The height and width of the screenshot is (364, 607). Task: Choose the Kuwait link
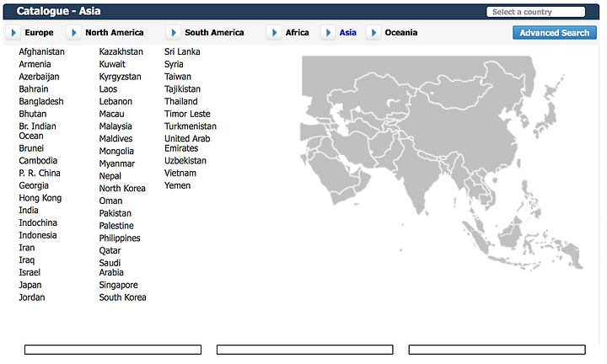click(112, 64)
